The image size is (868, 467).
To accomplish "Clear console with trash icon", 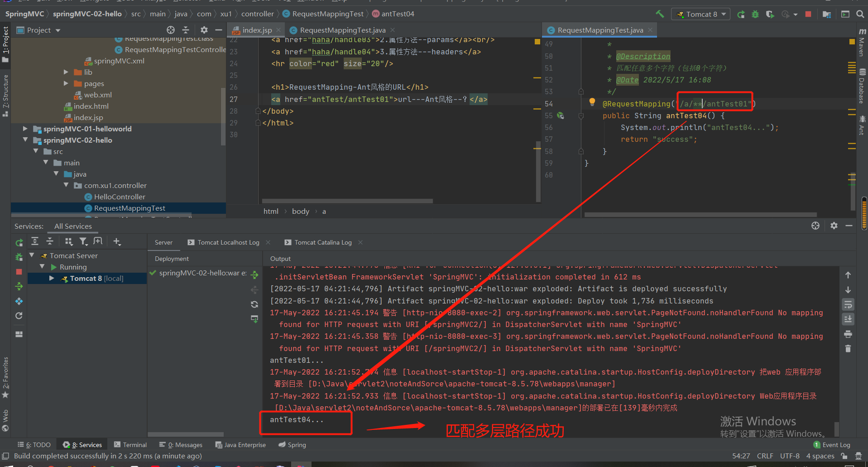I will pos(848,349).
